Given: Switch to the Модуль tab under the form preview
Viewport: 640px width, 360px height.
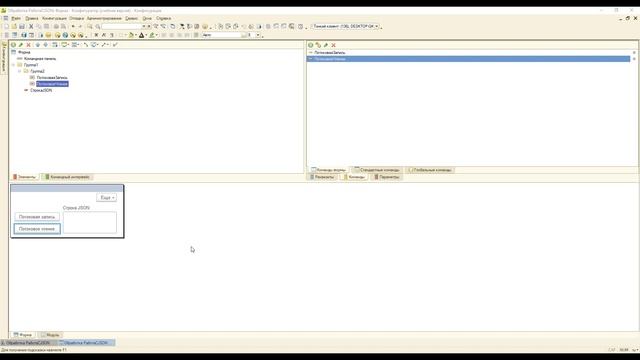Looking at the screenshot, I should tap(50, 335).
